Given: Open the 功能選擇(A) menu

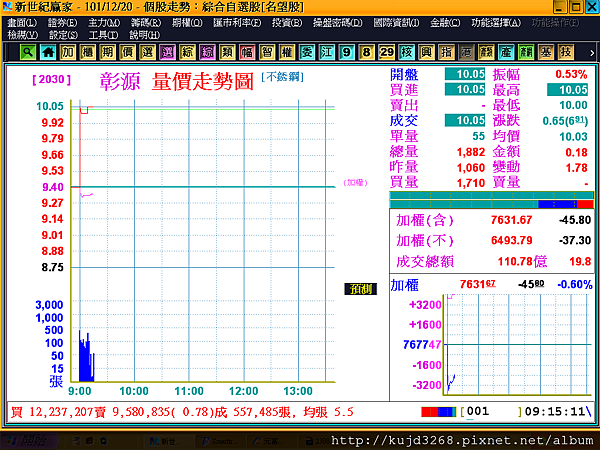Looking at the screenshot, I should (x=496, y=23).
